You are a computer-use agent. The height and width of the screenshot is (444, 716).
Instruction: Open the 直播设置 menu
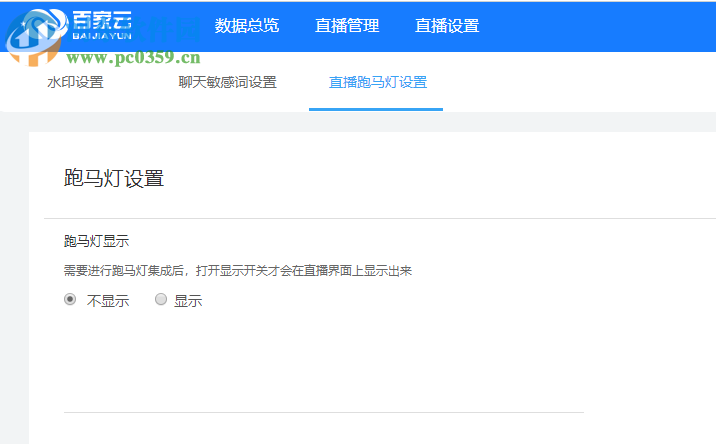tap(447, 26)
